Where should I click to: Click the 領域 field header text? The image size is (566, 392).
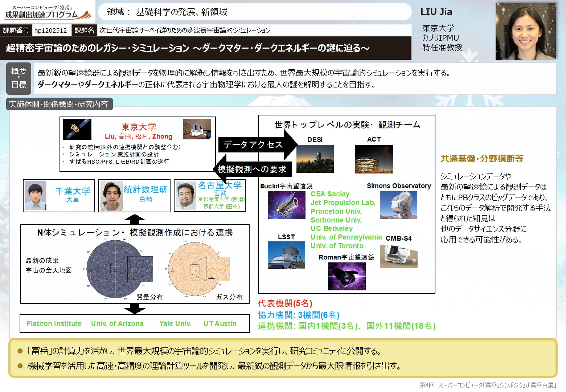(x=167, y=12)
